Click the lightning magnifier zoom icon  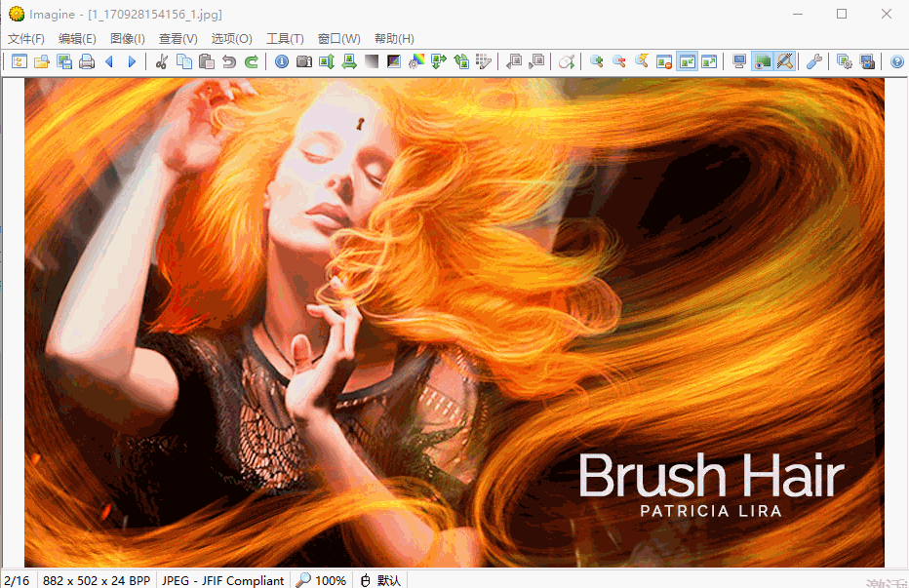(x=642, y=61)
